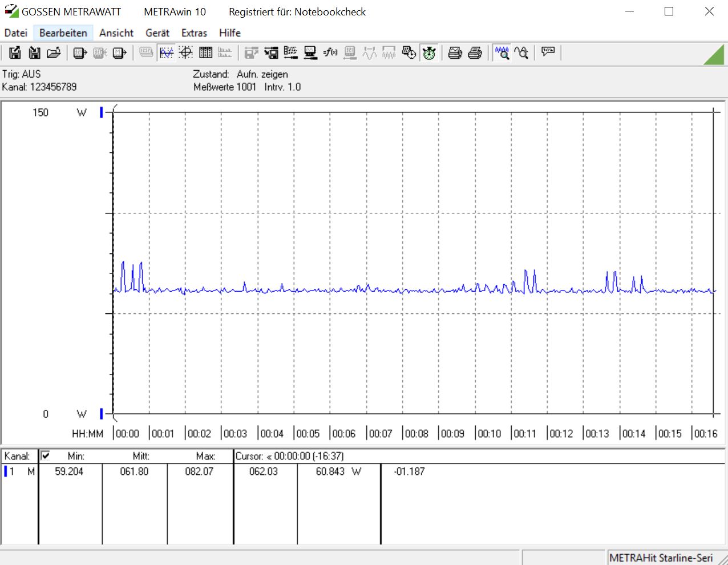Open the Hilfe menu
This screenshot has height=565, width=728.
[230, 33]
